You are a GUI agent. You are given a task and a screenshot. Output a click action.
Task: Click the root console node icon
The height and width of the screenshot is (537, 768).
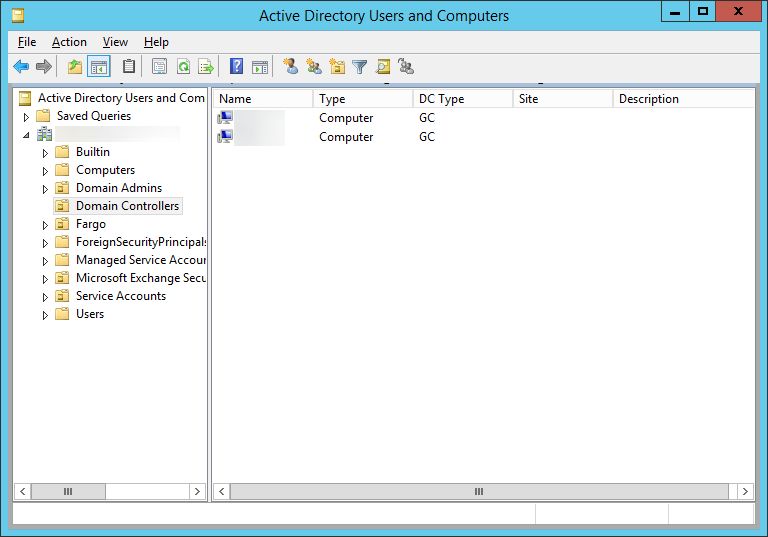point(25,98)
